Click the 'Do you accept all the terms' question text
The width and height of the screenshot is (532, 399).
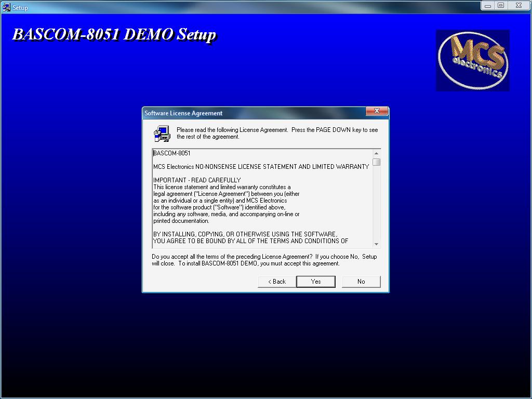[x=264, y=260]
